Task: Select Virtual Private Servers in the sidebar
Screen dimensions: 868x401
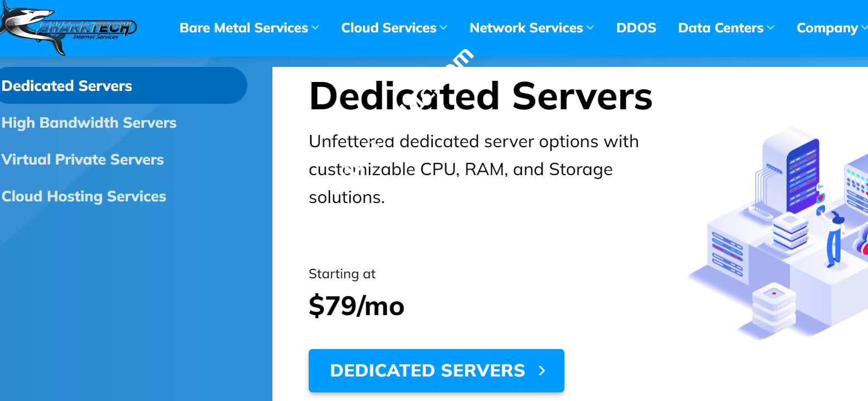Action: (83, 160)
